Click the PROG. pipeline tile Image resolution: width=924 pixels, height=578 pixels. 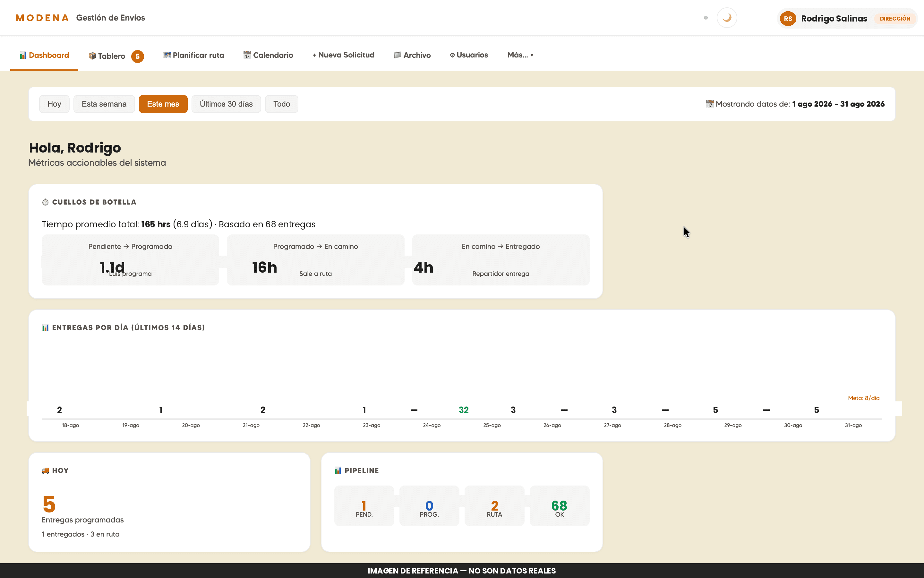point(429,506)
